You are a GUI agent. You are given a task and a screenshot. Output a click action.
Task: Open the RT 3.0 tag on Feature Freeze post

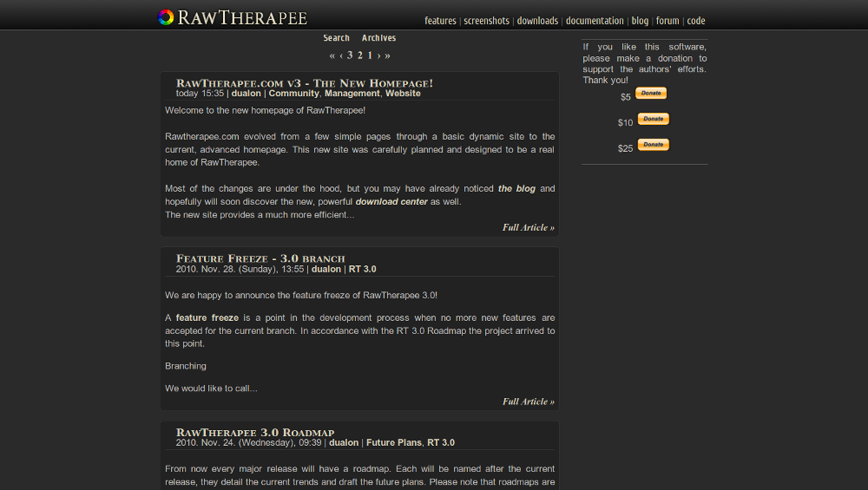(362, 270)
